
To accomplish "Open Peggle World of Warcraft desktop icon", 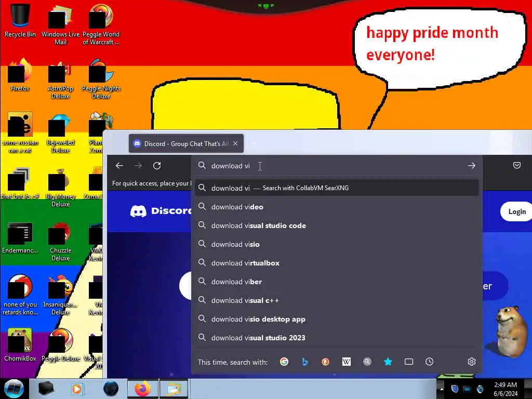I will tap(101, 24).
